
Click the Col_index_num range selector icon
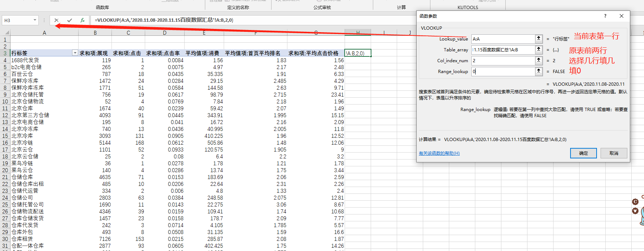539,60
